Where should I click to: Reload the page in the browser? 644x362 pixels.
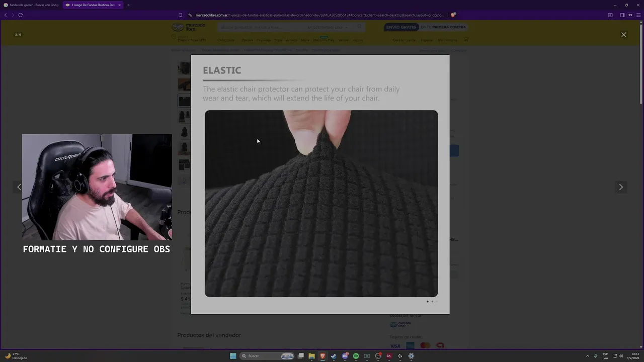21,15
